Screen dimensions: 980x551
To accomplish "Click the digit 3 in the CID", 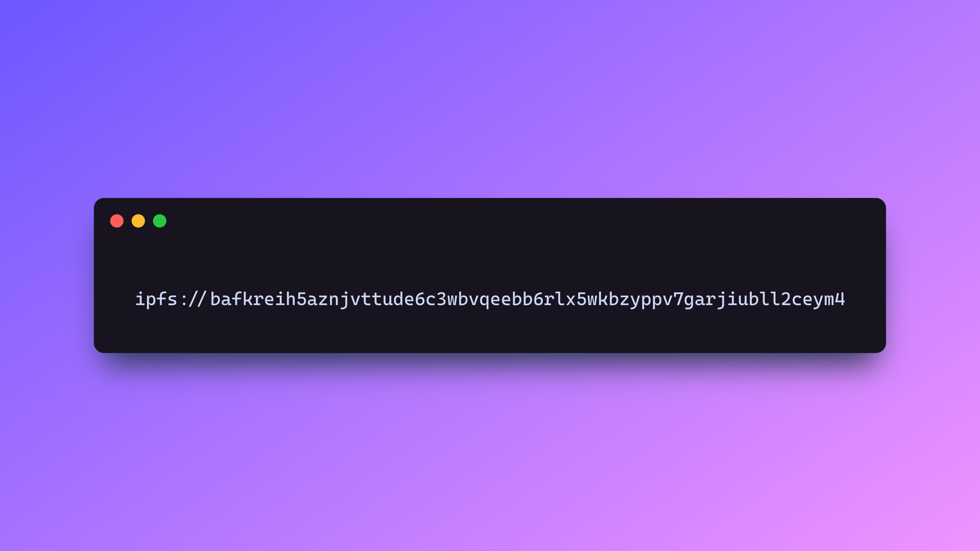I will click(441, 299).
